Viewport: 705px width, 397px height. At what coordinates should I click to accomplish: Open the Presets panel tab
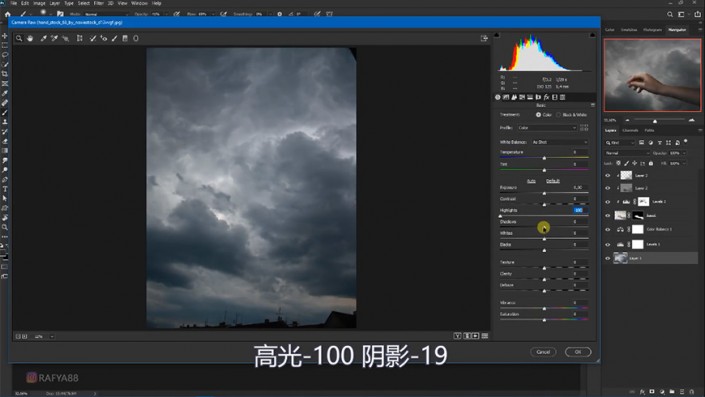[562, 97]
